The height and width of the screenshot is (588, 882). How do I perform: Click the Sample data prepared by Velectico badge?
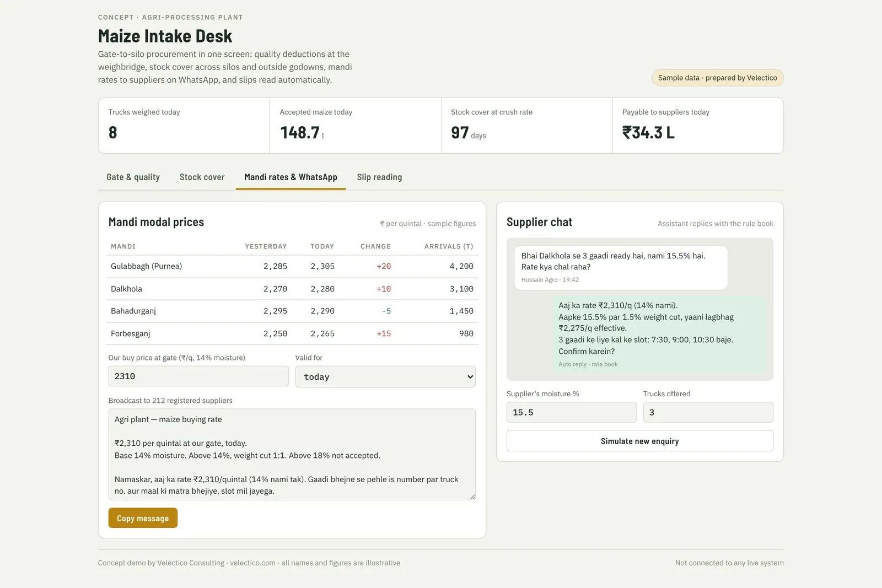tap(717, 78)
